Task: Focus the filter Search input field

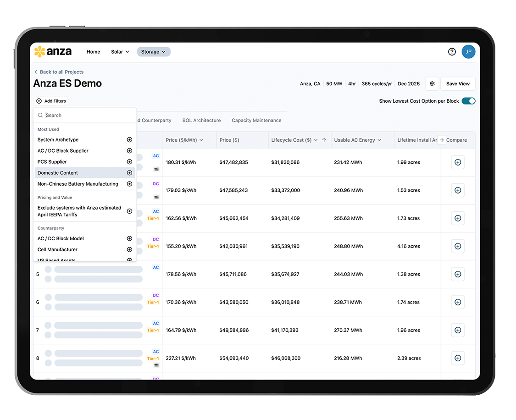Action: [x=85, y=115]
